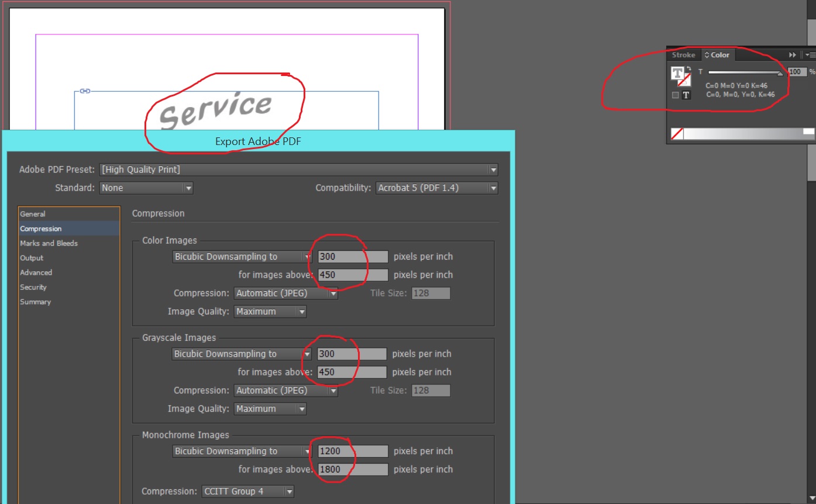Switch to the Color panel tab
This screenshot has width=816, height=504.
pos(717,55)
